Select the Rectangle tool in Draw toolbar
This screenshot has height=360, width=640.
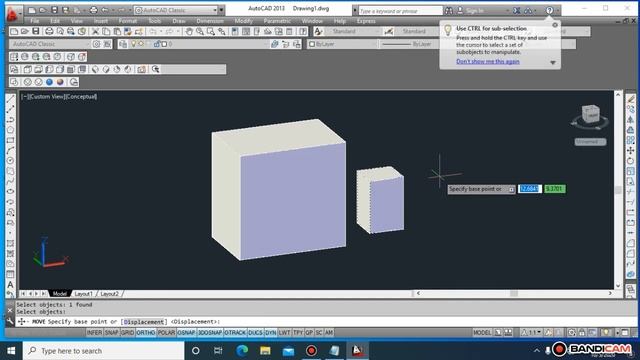tap(11, 140)
